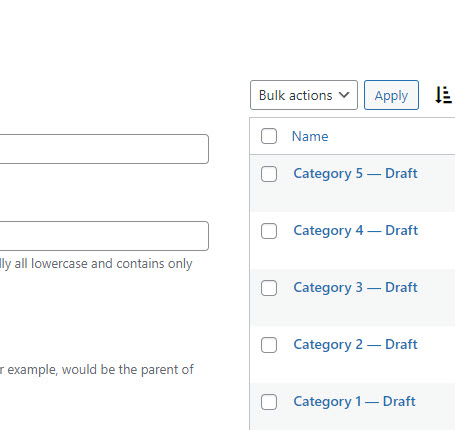Focus the upper text input field
Screen dimensions: 455x430
104,149
